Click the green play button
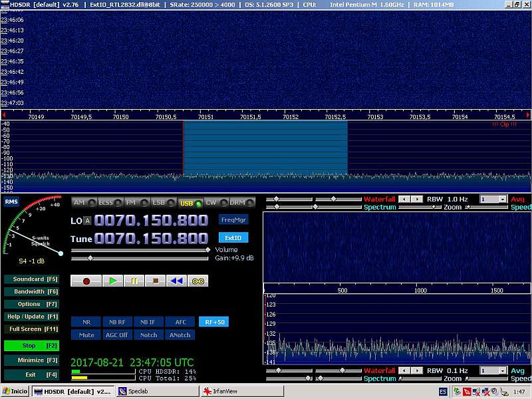 [112, 281]
